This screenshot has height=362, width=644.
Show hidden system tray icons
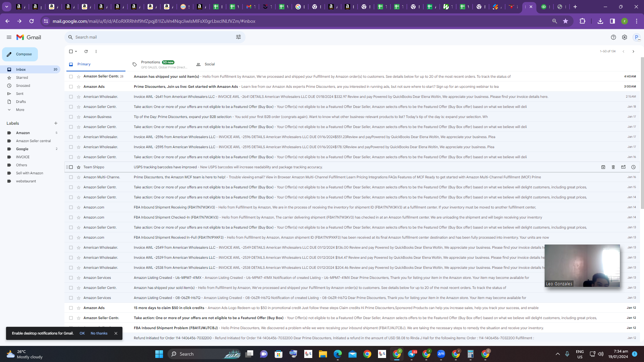tap(557, 354)
